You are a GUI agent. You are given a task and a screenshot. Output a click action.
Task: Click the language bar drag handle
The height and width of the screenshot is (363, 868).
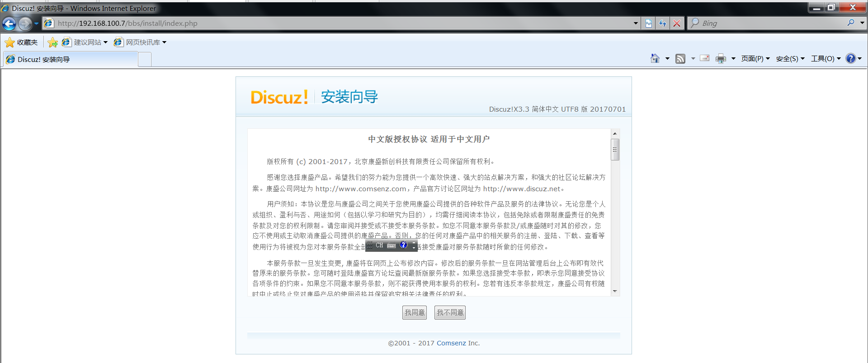(369, 245)
